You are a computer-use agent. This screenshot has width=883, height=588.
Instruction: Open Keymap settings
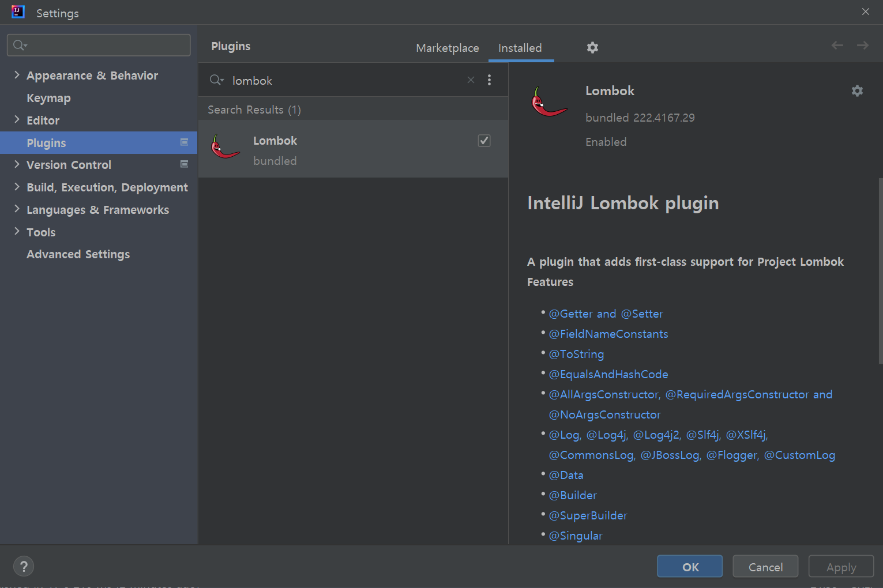pos(48,98)
